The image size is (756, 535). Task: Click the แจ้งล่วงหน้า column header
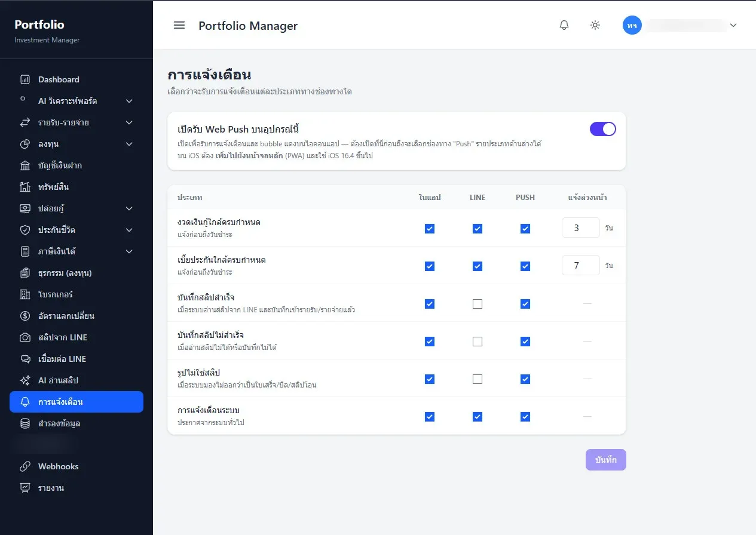[587, 197]
